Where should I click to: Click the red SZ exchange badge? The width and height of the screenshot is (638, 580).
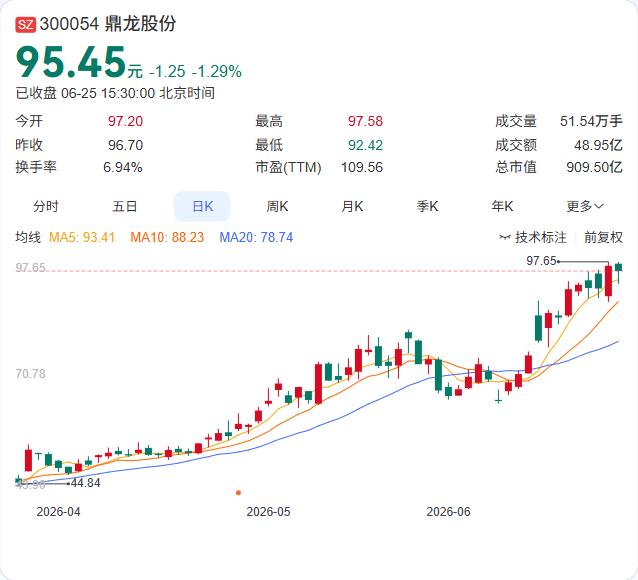click(x=26, y=24)
